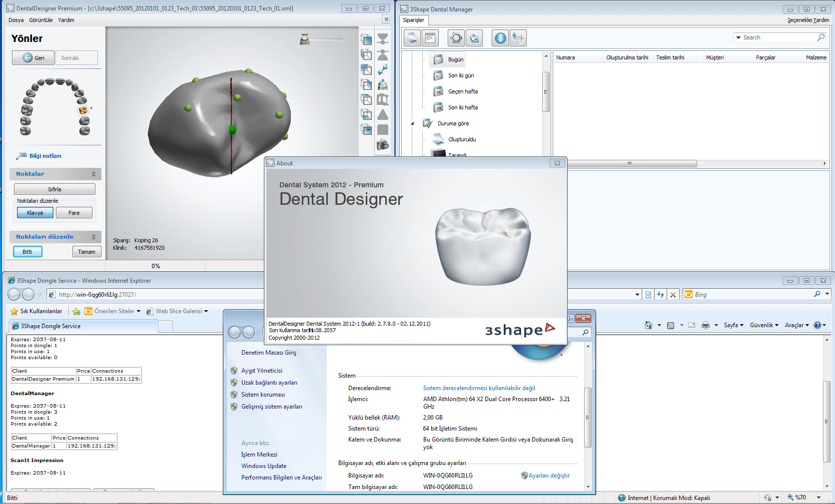Click the tooth coping tool icon

tap(383, 84)
